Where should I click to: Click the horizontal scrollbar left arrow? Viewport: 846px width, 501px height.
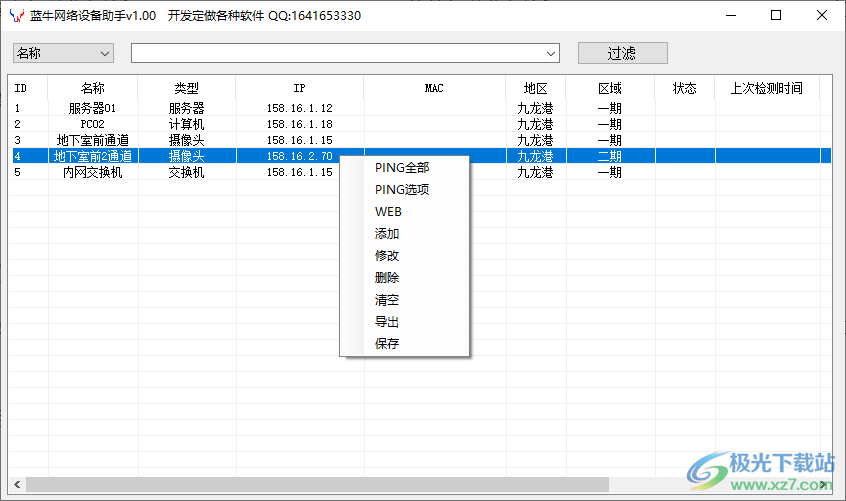pyautogui.click(x=17, y=484)
